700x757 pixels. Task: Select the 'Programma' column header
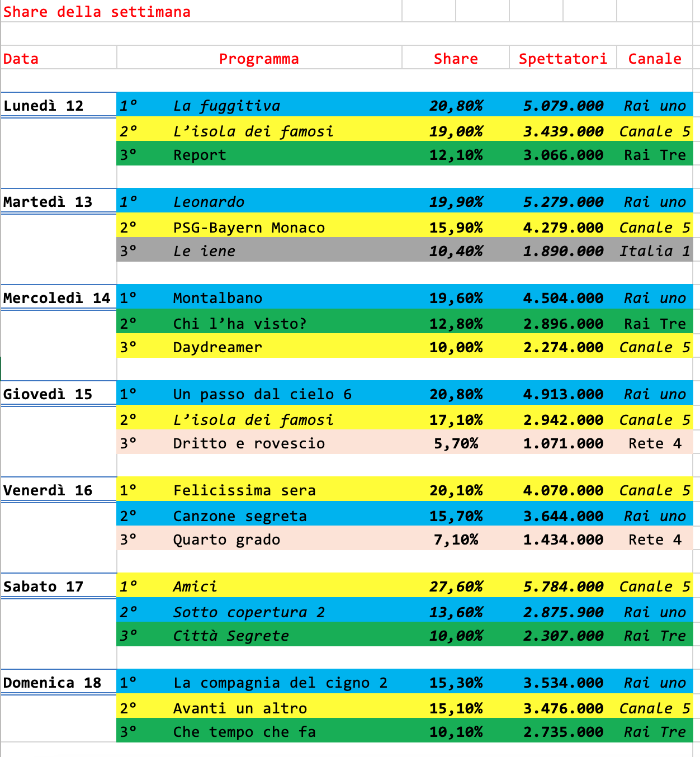(259, 59)
